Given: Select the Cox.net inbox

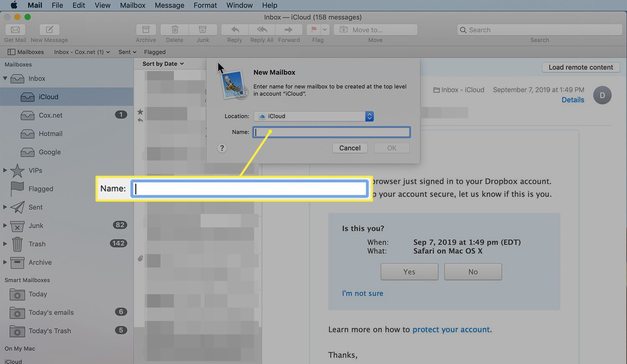Looking at the screenshot, I should coord(67,115).
